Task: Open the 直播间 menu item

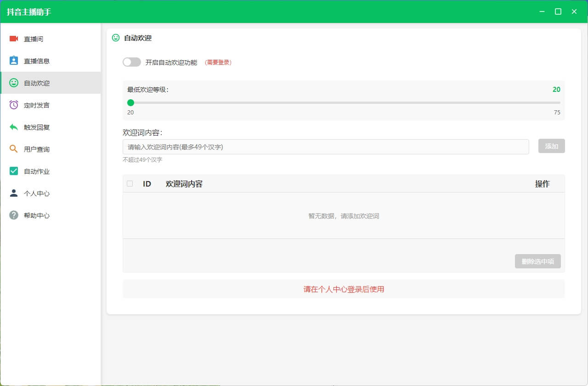Action: pyautogui.click(x=51, y=39)
